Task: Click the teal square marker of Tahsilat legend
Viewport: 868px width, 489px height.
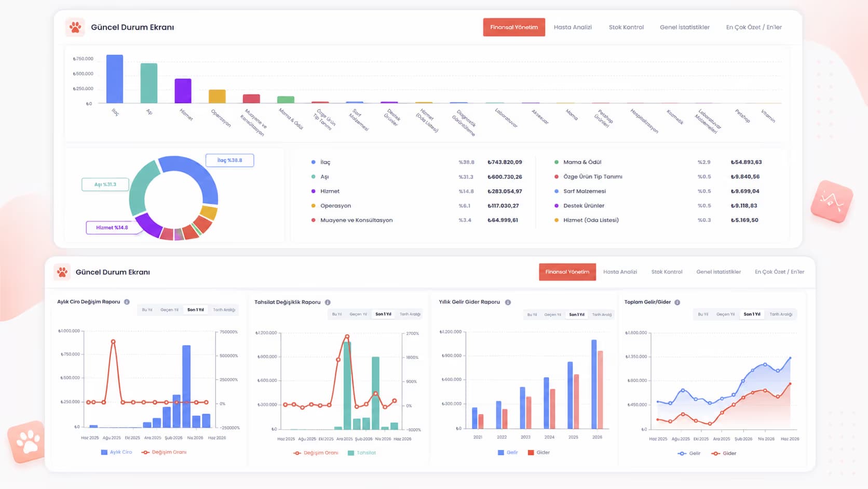Action: pos(351,453)
